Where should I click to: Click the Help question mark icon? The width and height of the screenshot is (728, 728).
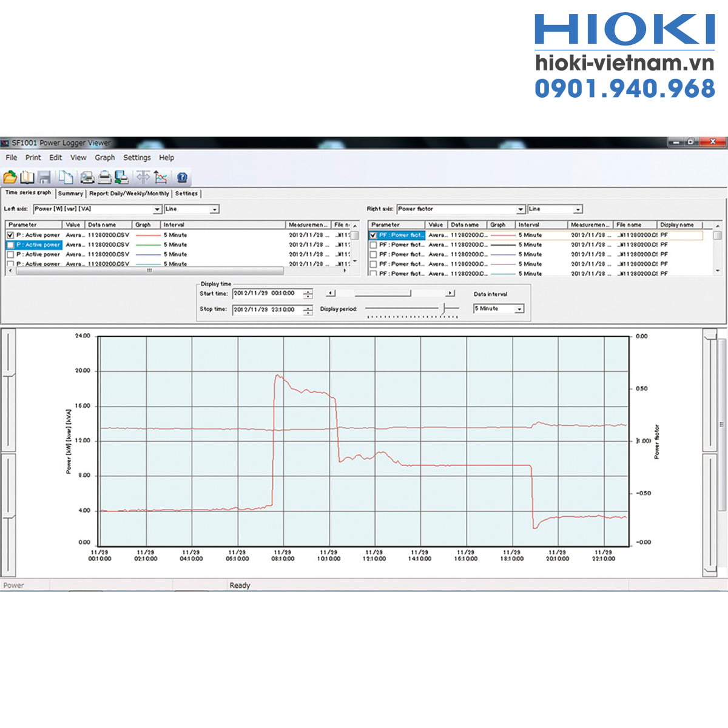pyautogui.click(x=181, y=177)
